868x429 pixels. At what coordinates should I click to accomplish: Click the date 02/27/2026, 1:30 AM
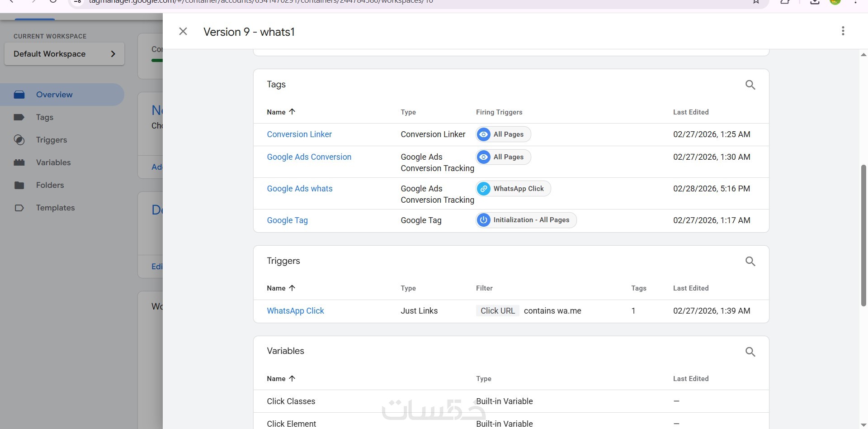point(712,157)
